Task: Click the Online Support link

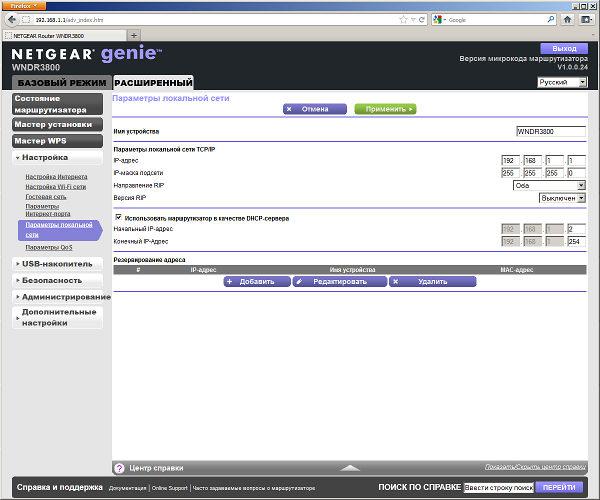Action: click(x=170, y=488)
